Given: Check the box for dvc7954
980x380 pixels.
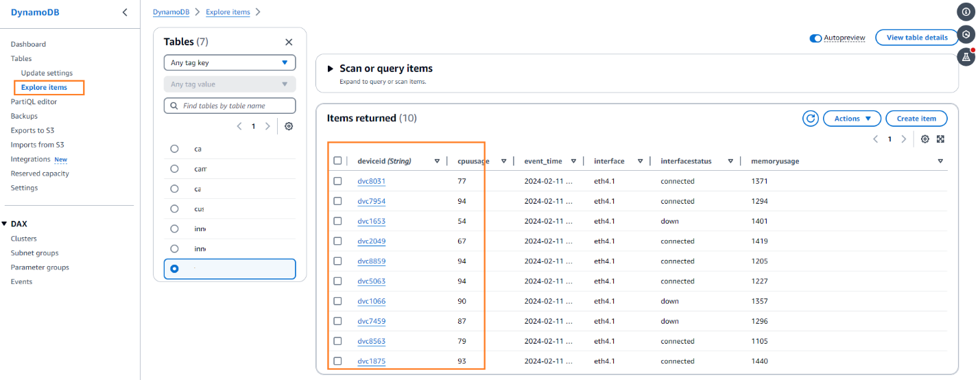Looking at the screenshot, I should coord(337,201).
